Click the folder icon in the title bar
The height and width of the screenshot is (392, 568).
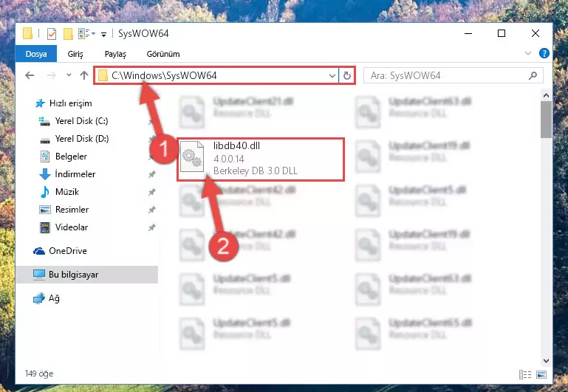(x=27, y=33)
